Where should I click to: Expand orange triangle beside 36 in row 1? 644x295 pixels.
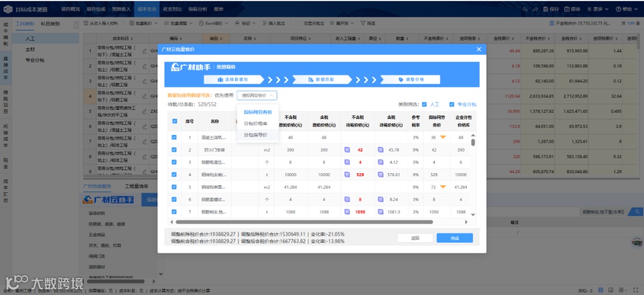[443, 137]
